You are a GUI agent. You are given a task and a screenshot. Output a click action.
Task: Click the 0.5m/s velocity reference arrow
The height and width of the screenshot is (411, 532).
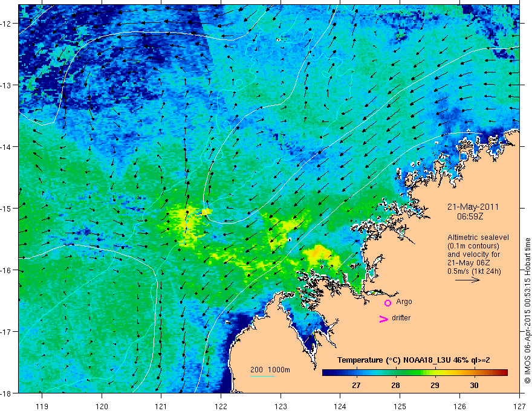click(467, 280)
